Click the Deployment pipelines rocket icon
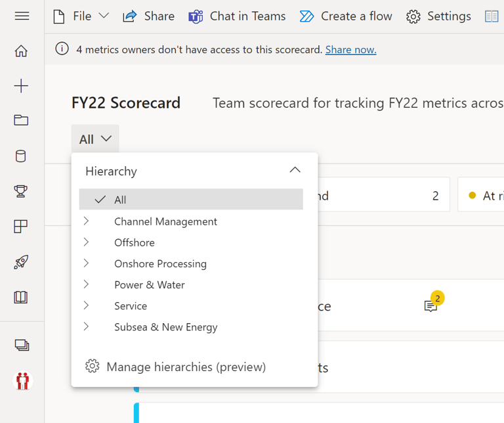504x423 pixels. click(21, 262)
